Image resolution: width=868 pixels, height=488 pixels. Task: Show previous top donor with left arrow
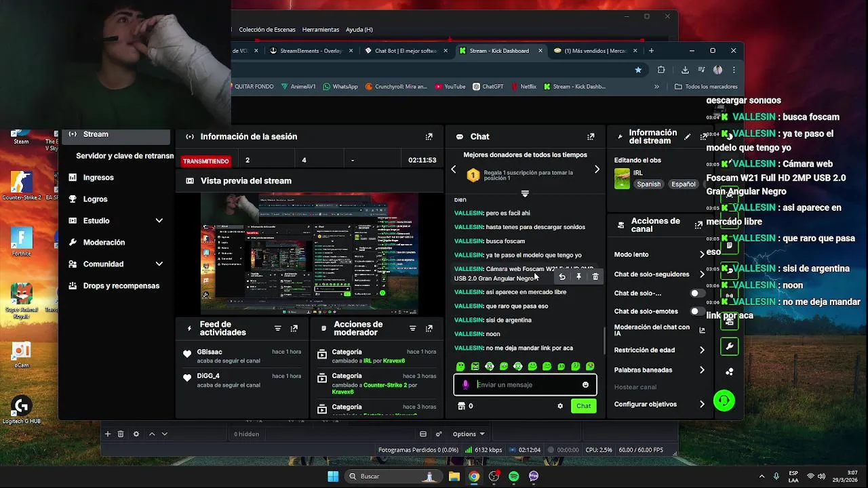tap(454, 169)
